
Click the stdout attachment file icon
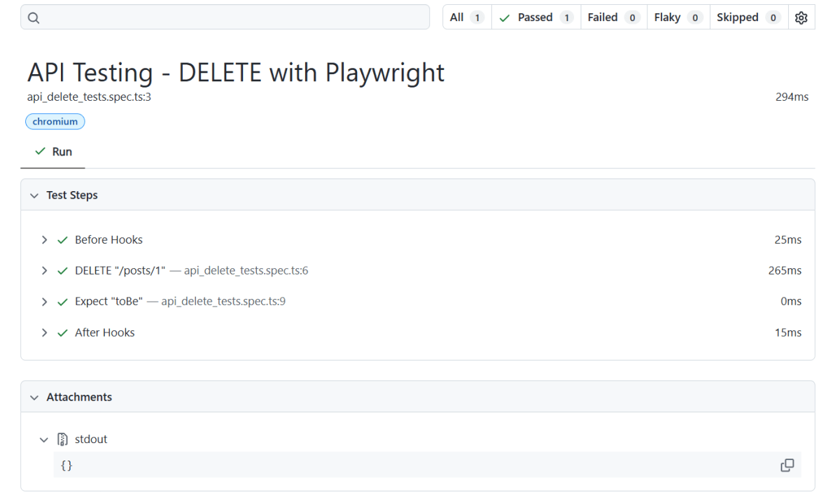click(62, 440)
